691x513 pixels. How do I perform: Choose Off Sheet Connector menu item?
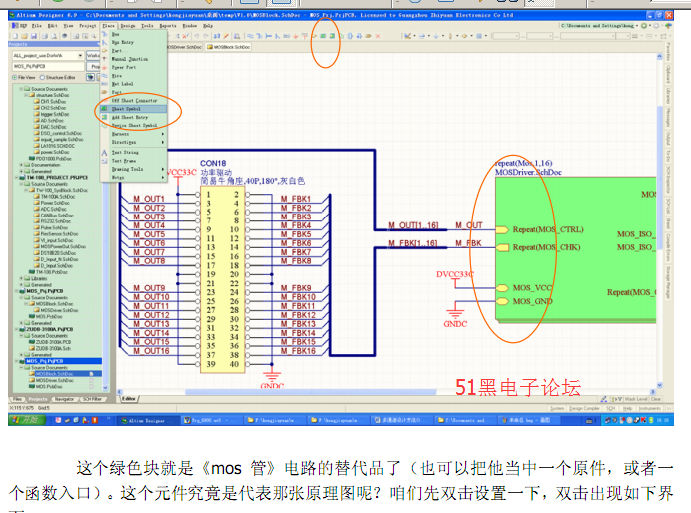point(134,100)
